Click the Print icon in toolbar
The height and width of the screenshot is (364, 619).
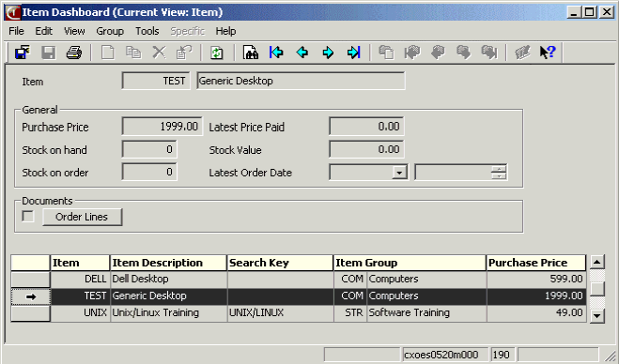[74, 52]
